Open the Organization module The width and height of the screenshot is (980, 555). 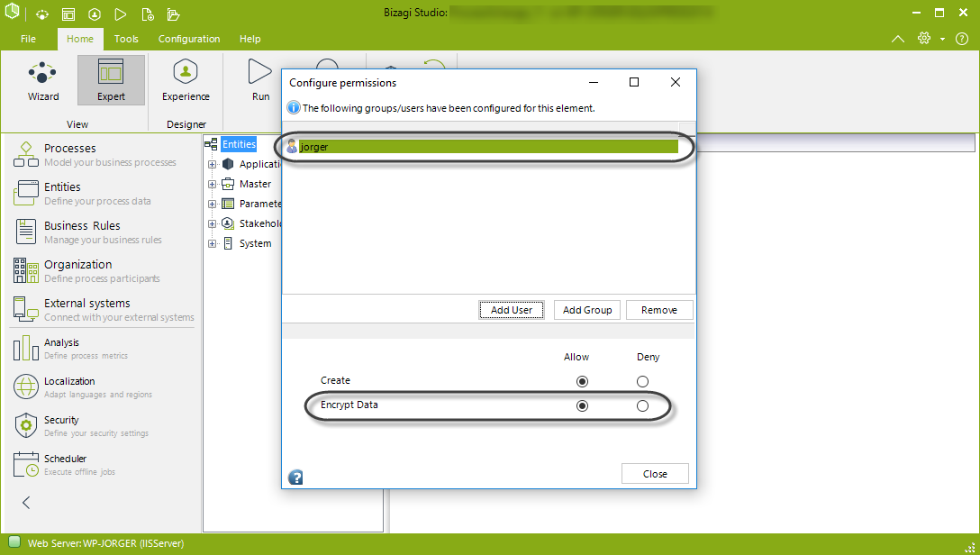[86, 270]
